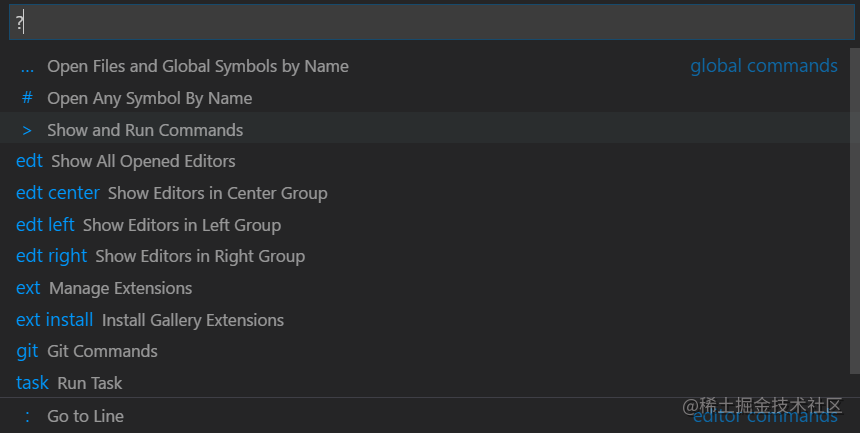Viewport: 860px width, 433px height.
Task: Choose Show Editors in Left Group
Action: click(181, 225)
